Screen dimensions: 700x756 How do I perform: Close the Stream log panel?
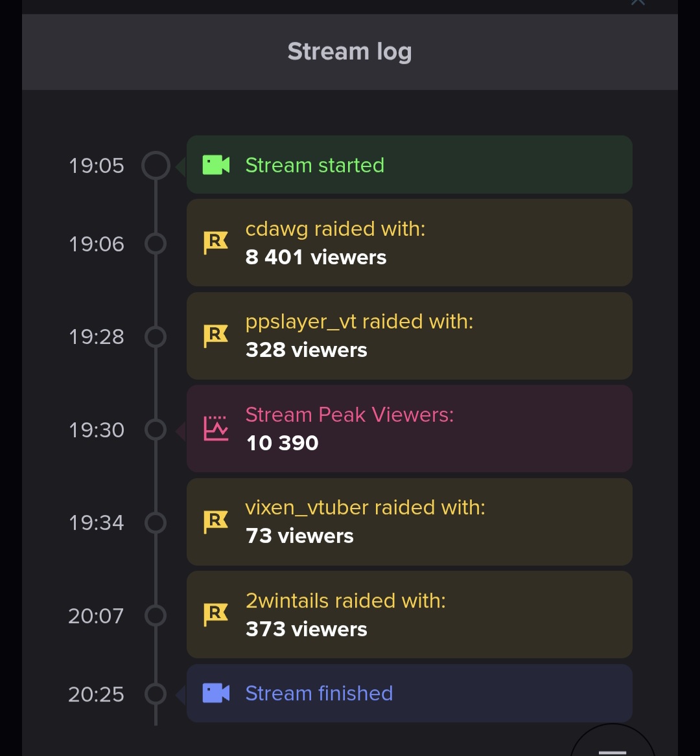[x=638, y=3]
